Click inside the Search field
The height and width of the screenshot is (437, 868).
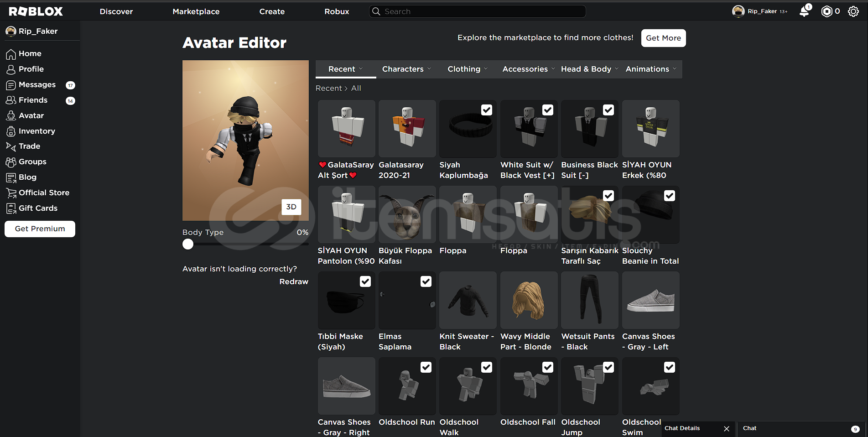click(x=477, y=11)
